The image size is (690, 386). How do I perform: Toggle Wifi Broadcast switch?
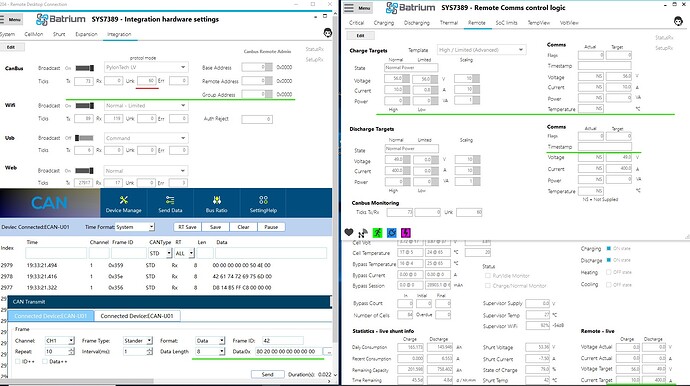coord(84,106)
